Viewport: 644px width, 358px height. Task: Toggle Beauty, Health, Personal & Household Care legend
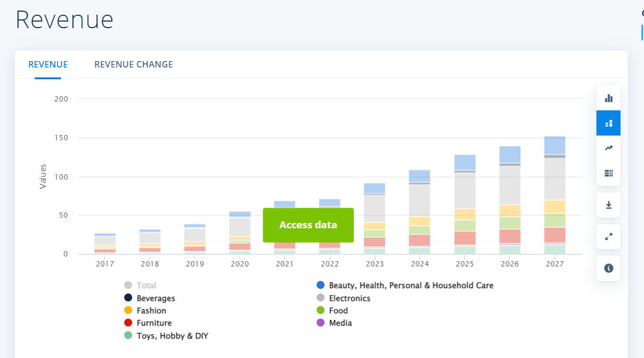(x=410, y=285)
